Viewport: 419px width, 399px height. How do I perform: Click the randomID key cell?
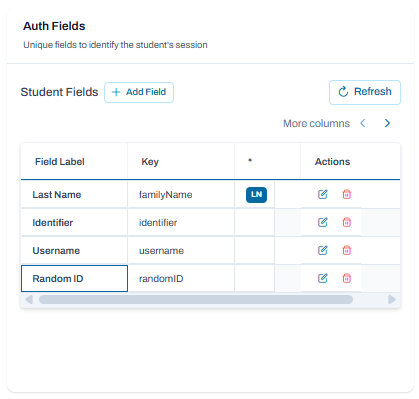pyautogui.click(x=181, y=279)
